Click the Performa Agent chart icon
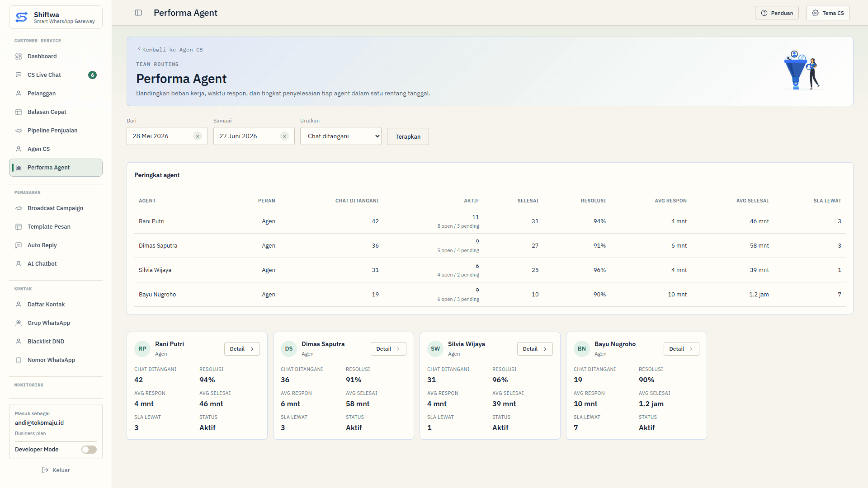Screen dimensions: 868x488 click(19, 168)
